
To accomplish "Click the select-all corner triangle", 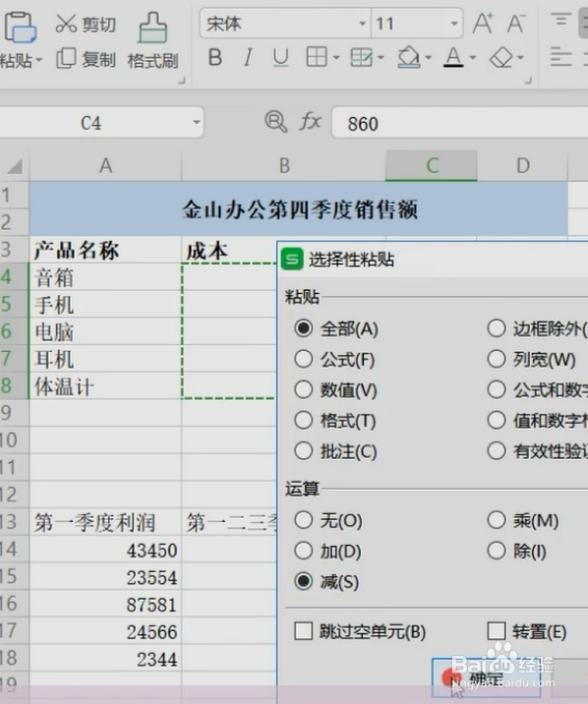I will point(15,166).
